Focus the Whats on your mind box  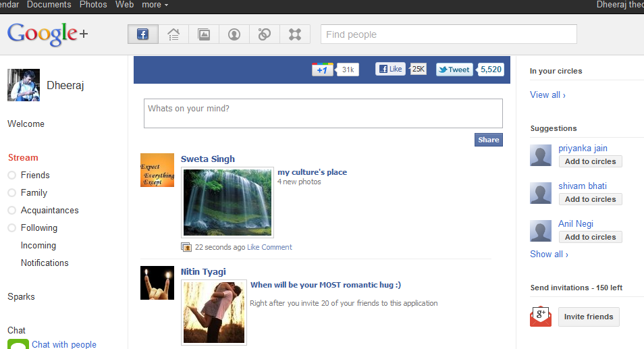pyautogui.click(x=323, y=113)
